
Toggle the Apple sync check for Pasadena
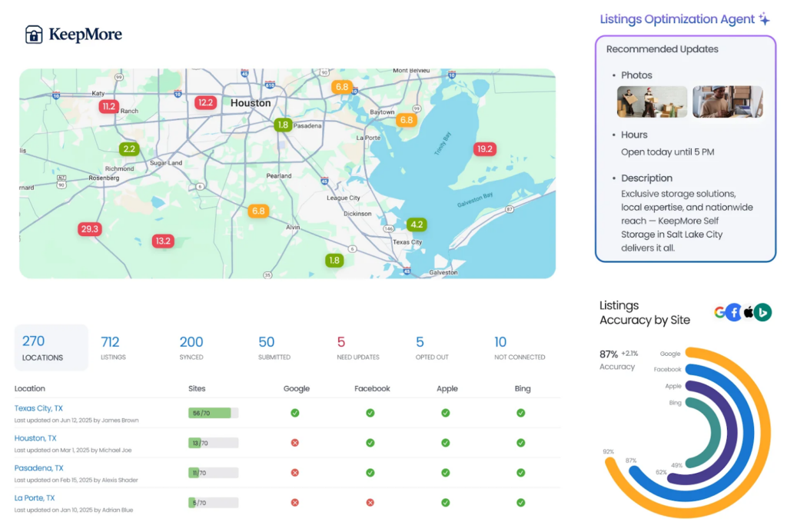(446, 470)
